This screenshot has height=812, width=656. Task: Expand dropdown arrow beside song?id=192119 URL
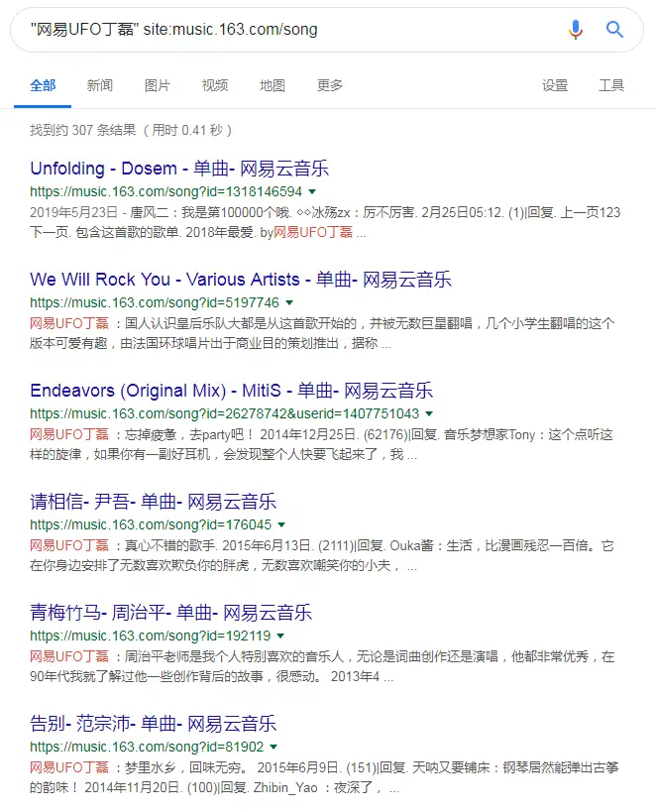[x=280, y=636]
